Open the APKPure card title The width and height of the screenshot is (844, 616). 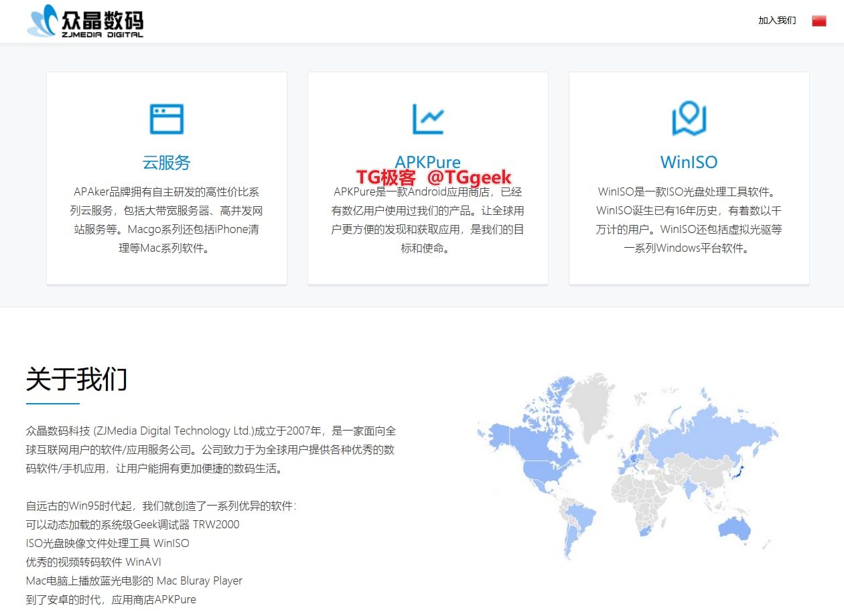(428, 163)
